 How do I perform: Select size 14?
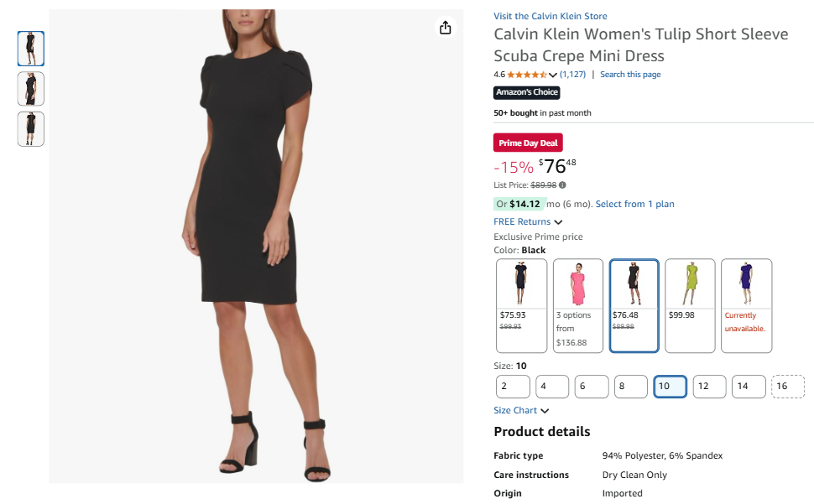[749, 387]
